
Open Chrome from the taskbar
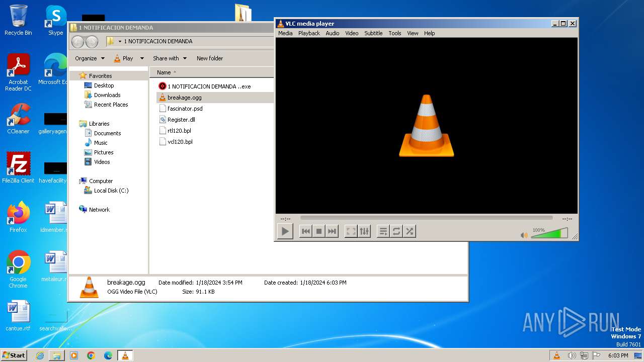[91, 355]
